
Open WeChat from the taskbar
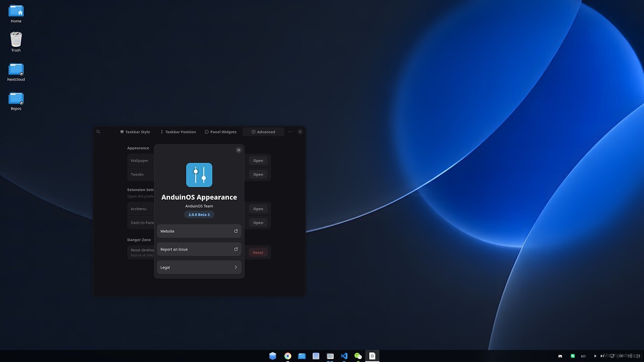tap(358, 356)
